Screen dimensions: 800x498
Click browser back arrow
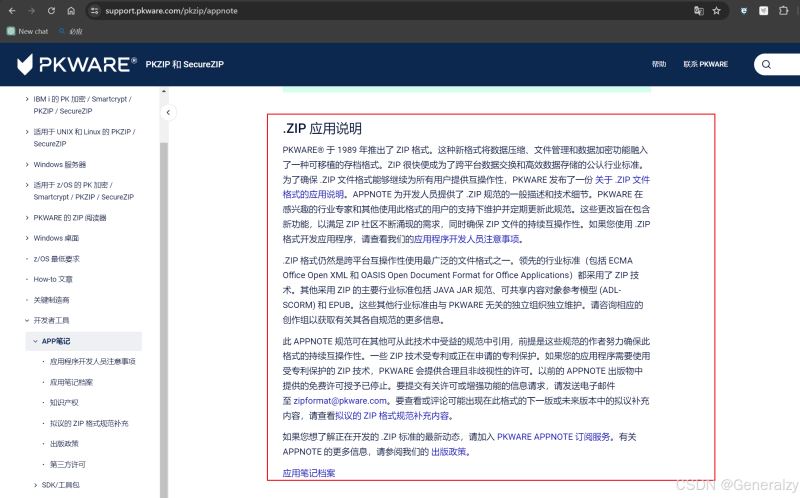(x=11, y=11)
